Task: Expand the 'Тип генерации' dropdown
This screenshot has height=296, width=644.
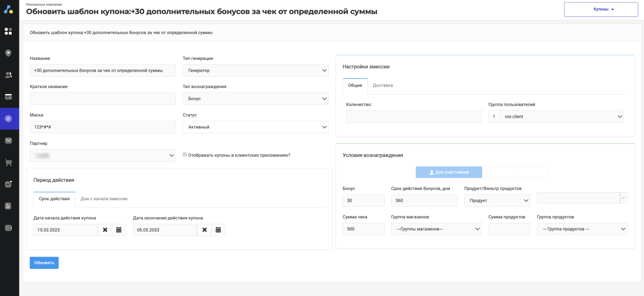Action: tap(255, 70)
